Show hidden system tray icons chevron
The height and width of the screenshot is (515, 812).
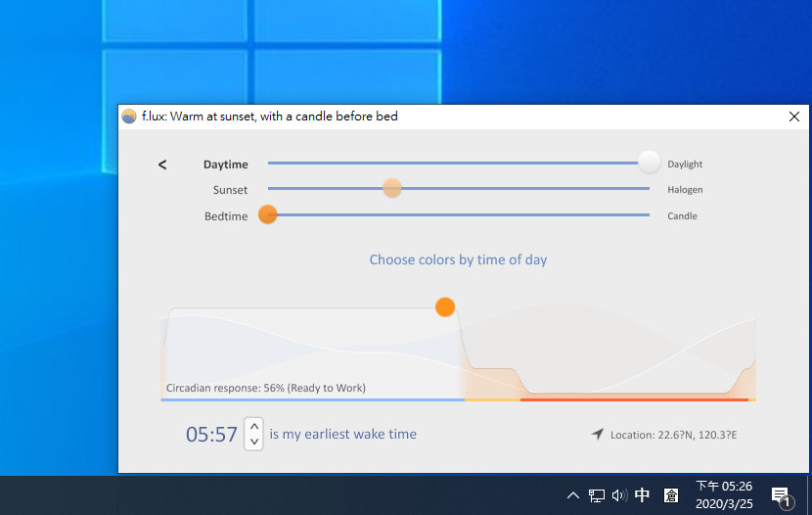pos(572,495)
